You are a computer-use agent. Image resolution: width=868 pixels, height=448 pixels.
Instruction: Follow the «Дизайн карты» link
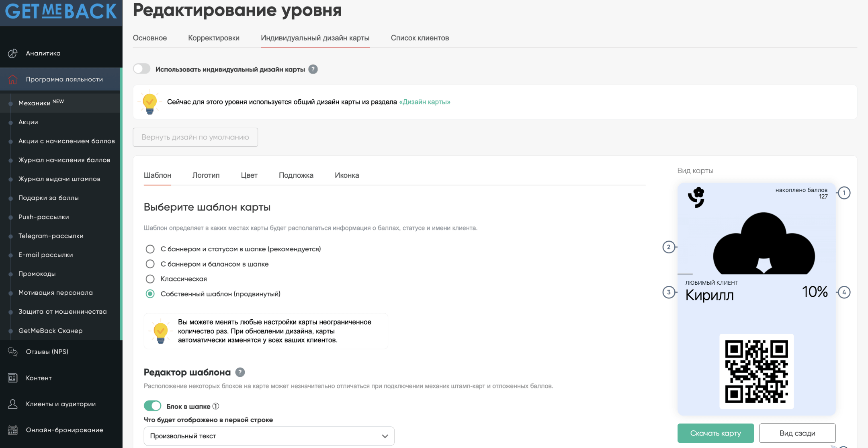[x=424, y=102]
